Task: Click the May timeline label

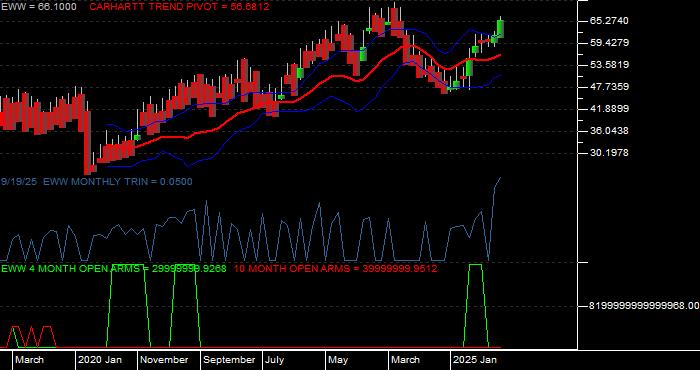Action: coord(338,360)
